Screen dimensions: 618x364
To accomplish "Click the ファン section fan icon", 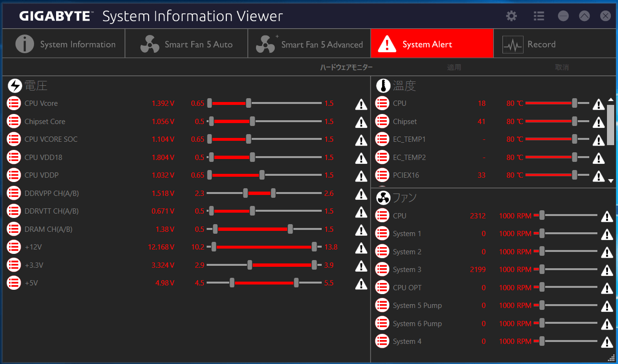I will click(383, 198).
